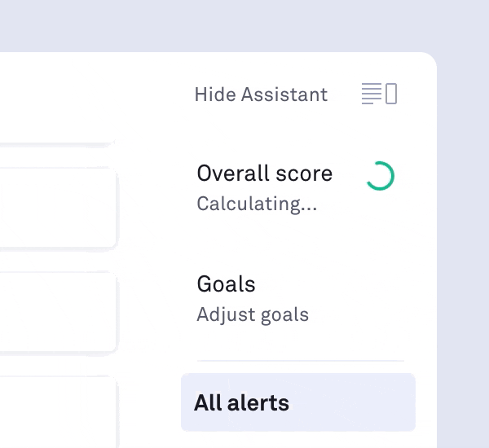Select the All alerts tab
The width and height of the screenshot is (489, 448).
(x=241, y=402)
